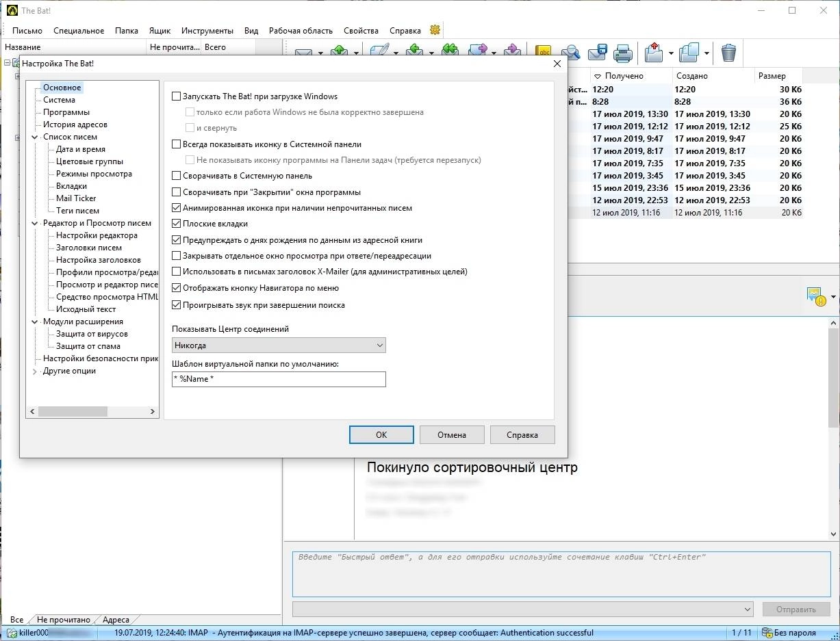840x641 pixels.
Task: Click the settings tree horizontal scrollbar thumb
Action: pos(73,412)
